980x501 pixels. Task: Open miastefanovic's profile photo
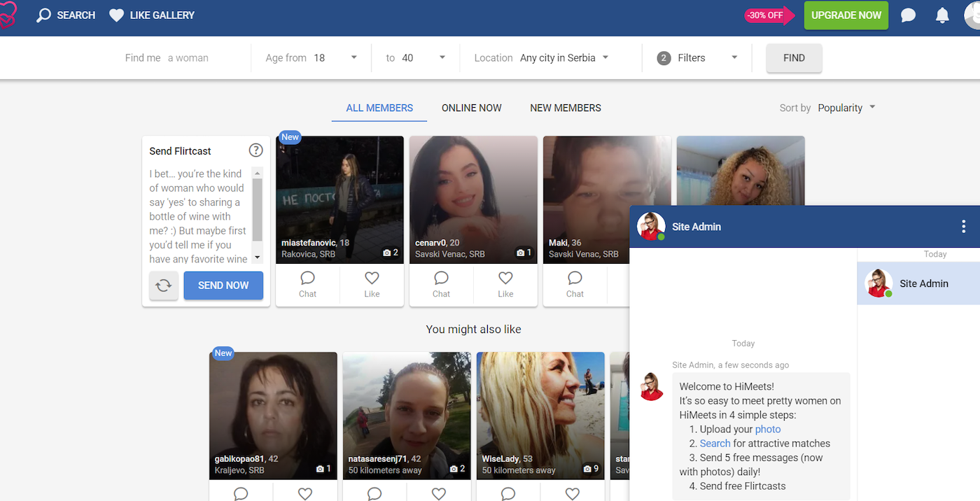click(340, 199)
